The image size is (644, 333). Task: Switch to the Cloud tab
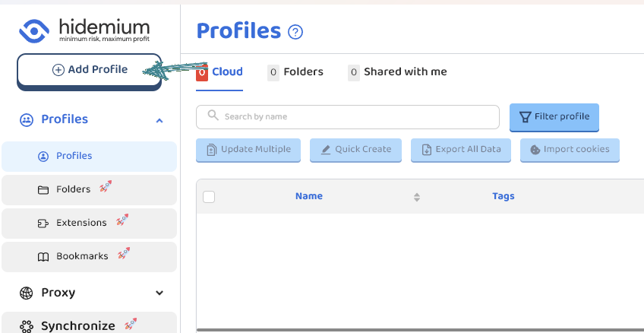(226, 72)
